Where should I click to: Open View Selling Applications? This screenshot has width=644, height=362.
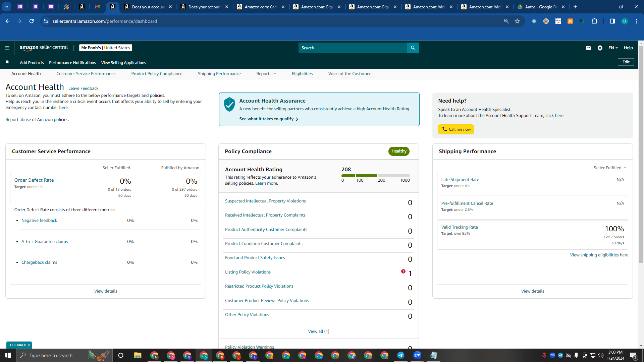(123, 63)
